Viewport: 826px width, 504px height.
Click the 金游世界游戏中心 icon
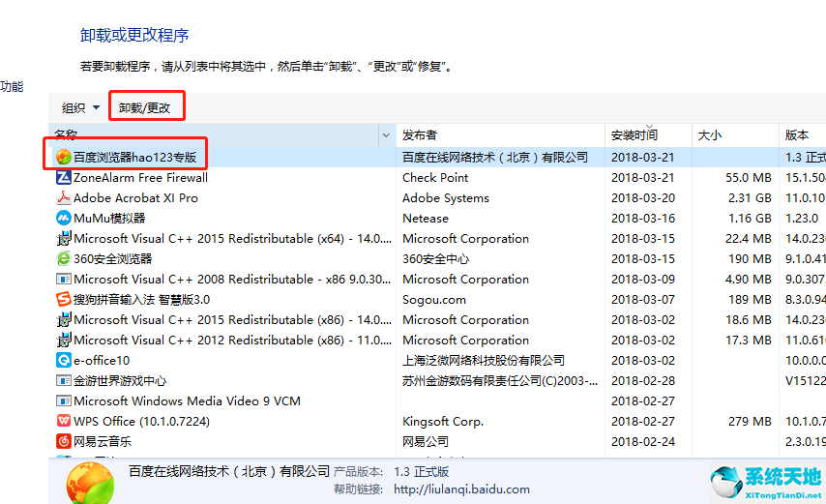tap(63, 380)
